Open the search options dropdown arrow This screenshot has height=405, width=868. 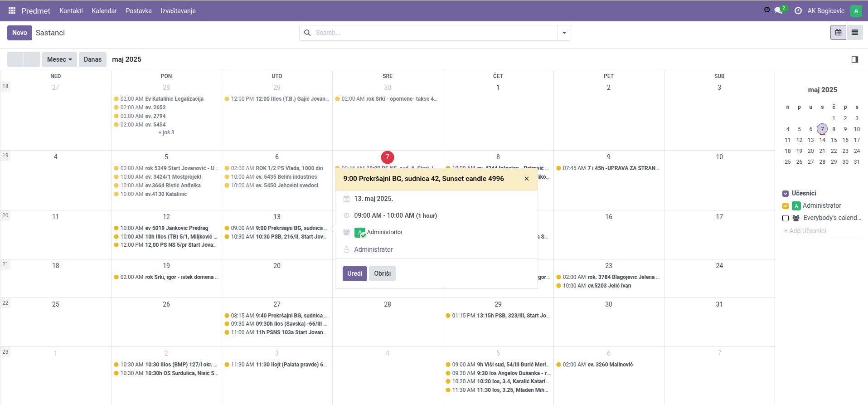coord(564,33)
